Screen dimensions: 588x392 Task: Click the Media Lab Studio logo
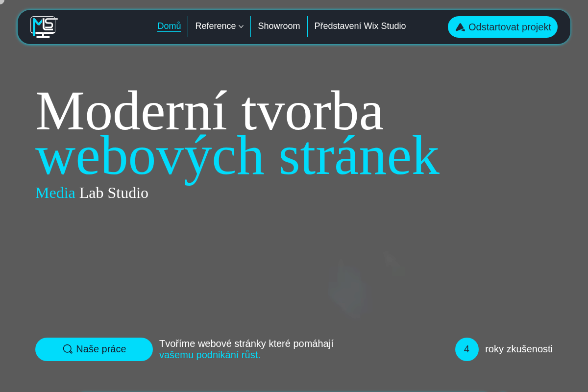tap(44, 27)
